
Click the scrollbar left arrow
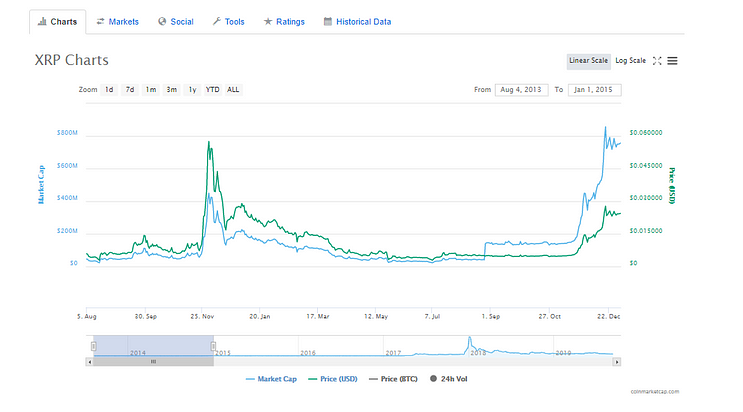click(90, 362)
